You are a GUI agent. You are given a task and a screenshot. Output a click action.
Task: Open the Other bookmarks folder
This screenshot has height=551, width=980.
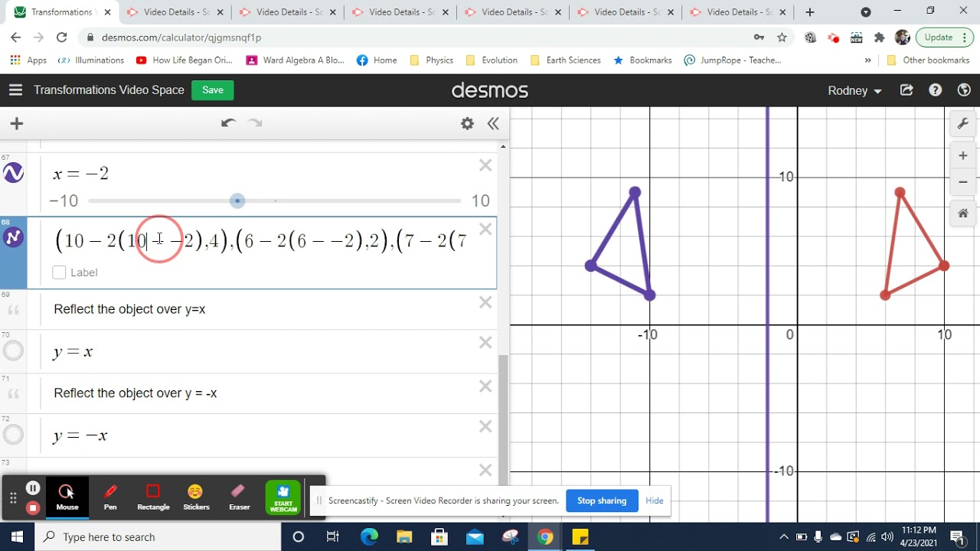tap(928, 60)
